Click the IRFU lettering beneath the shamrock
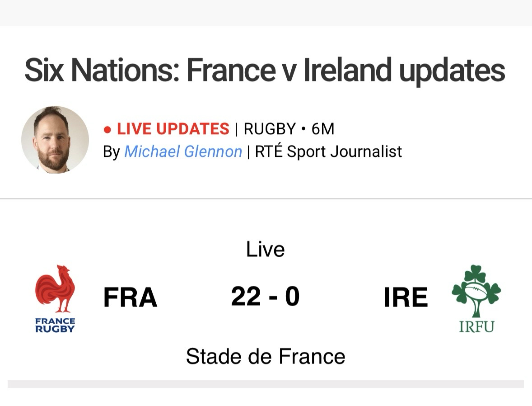 [x=476, y=326]
